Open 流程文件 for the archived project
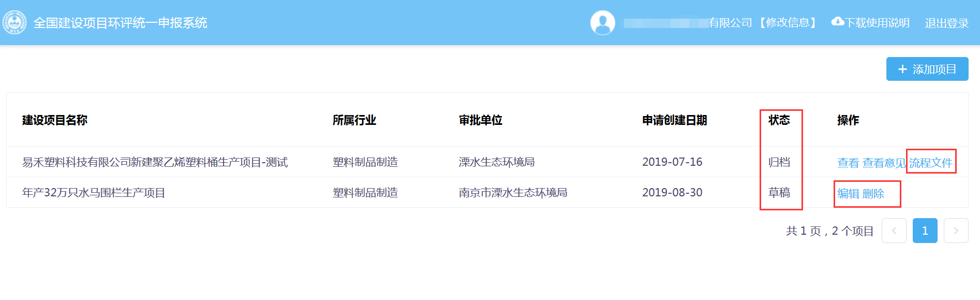 click(x=930, y=163)
